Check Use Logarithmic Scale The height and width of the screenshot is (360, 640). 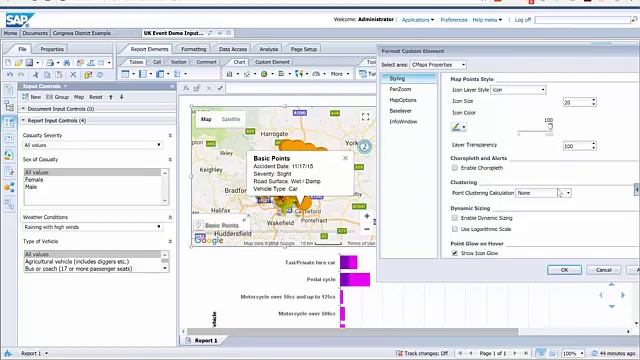[x=455, y=229]
